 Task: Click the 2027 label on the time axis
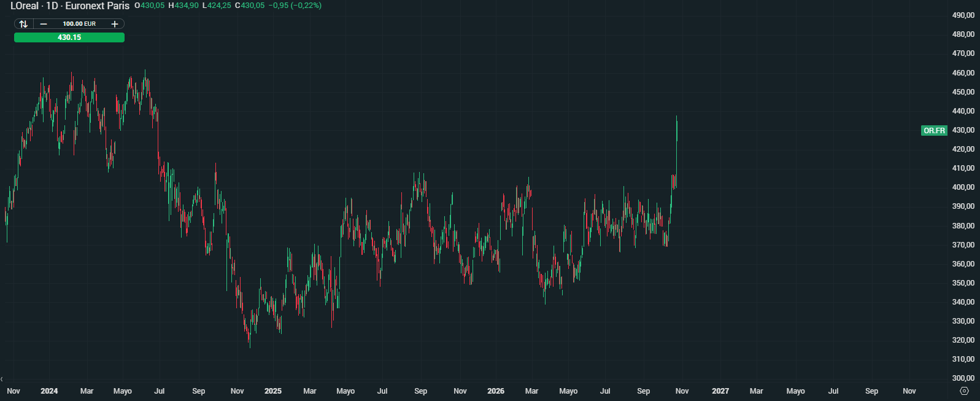tap(720, 391)
